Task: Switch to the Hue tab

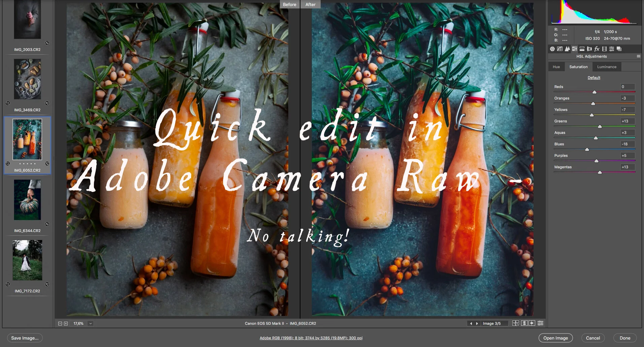Action: (x=556, y=67)
